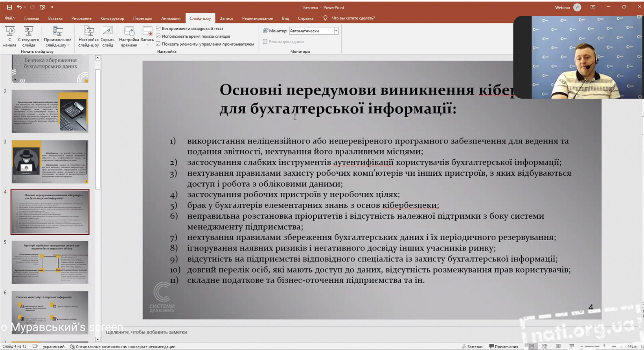
Task: Open 'Настройка слайд-шоу' settings
Action: tap(88, 37)
